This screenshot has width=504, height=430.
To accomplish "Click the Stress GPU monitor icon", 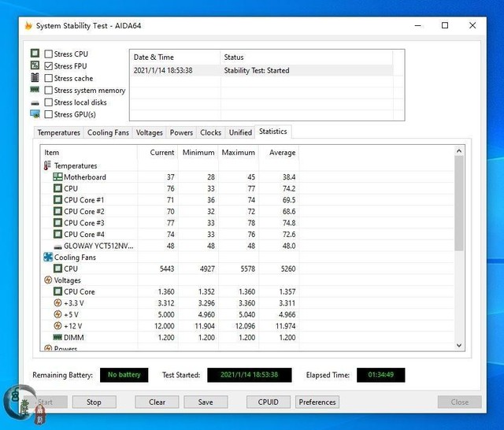I will (x=35, y=114).
